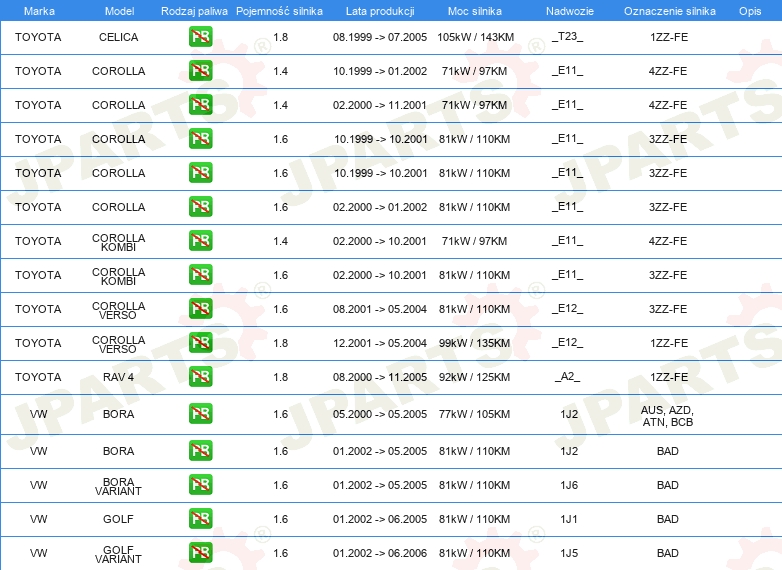This screenshot has width=782, height=570.
Task: Click the fuel icon in the 1.8 COROLLA VERSO row
Action: point(200,343)
